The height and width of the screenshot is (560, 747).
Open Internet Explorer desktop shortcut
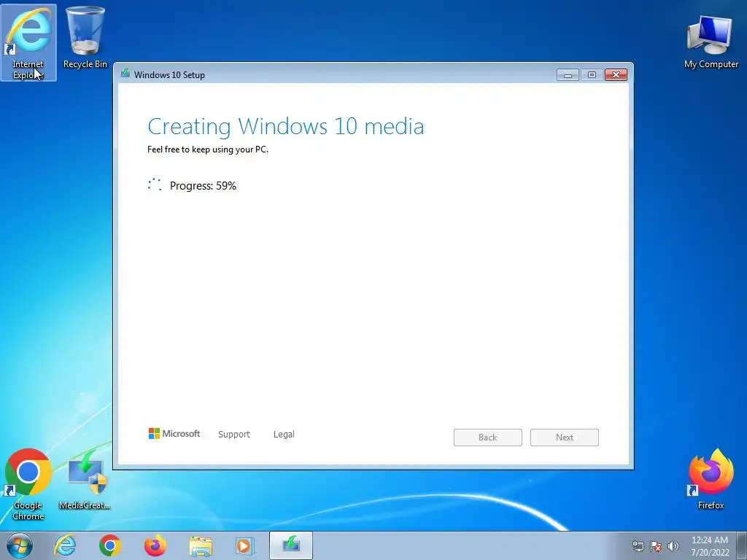coord(28,43)
